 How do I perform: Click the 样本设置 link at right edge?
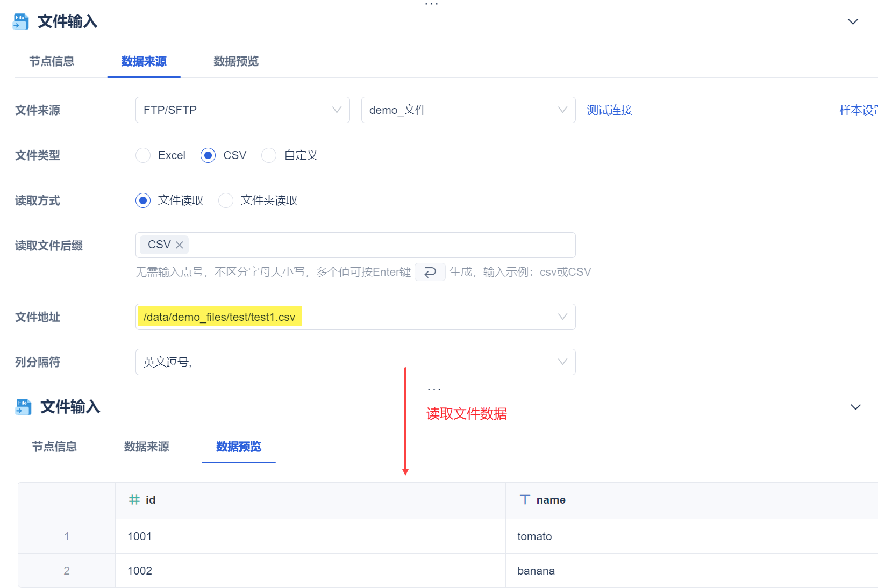click(x=859, y=110)
